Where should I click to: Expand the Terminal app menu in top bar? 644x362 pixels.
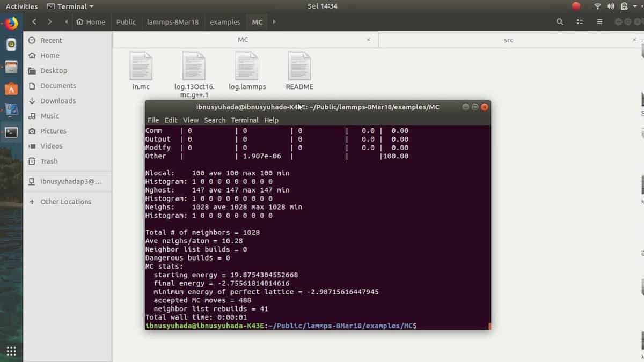[x=70, y=6]
